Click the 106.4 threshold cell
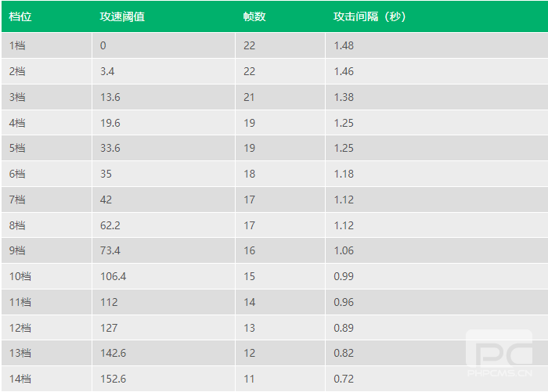The width and height of the screenshot is (548, 392). [x=114, y=276]
